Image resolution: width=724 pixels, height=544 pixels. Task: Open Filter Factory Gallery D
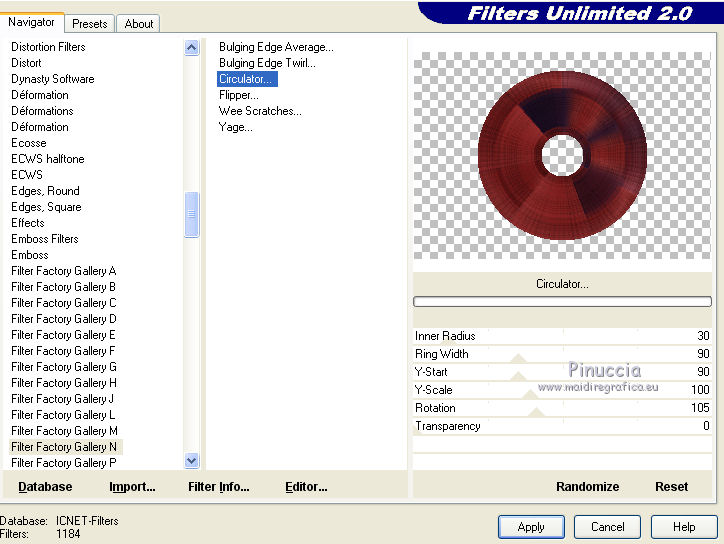point(64,319)
